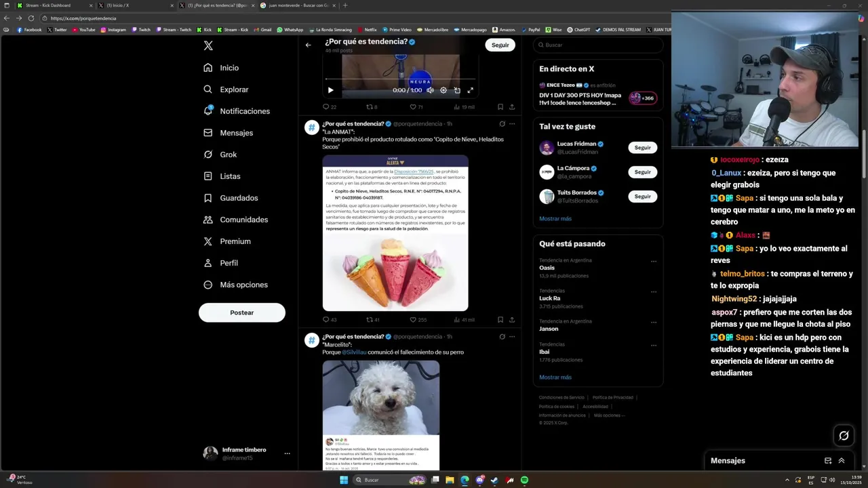Open Comunidades in the sidebar

point(235,220)
